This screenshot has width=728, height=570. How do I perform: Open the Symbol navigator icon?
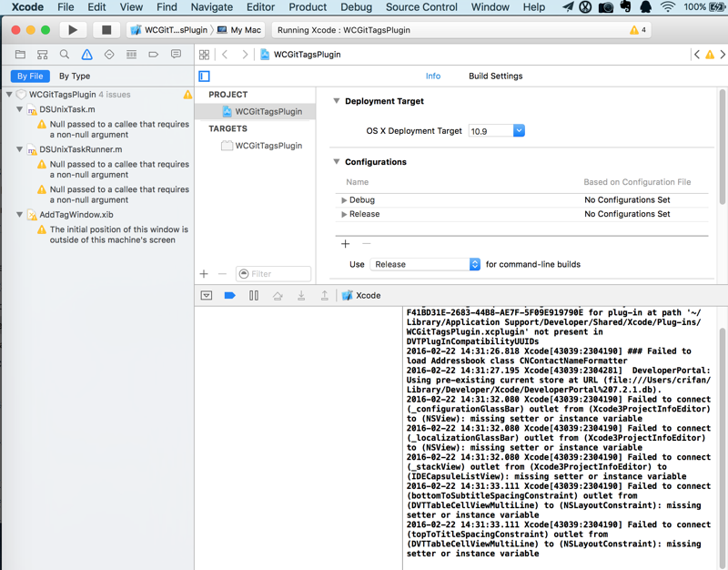(x=42, y=55)
